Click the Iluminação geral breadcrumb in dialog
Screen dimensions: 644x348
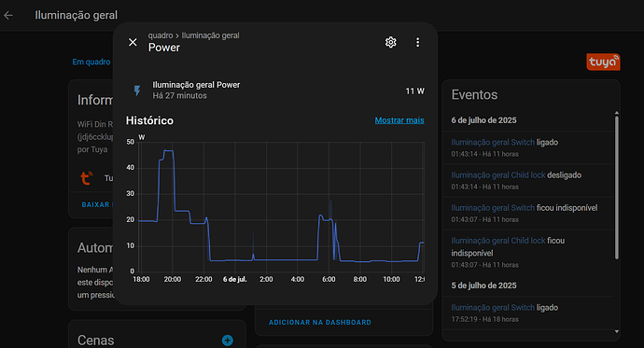210,35
